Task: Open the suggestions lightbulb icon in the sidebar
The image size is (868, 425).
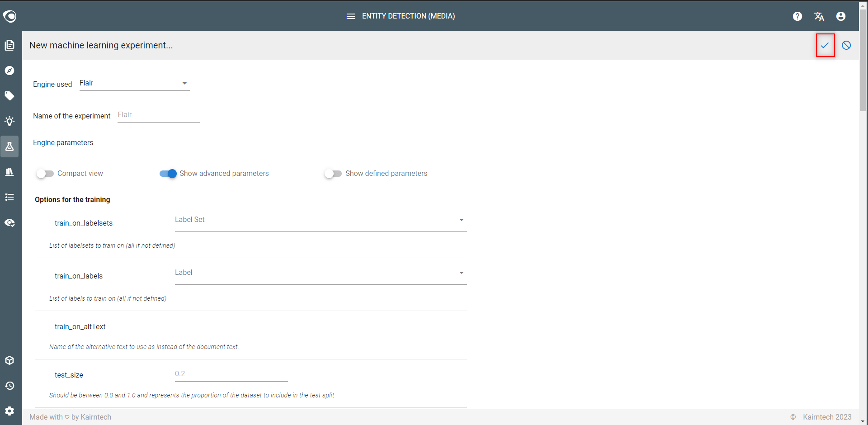Action: pyautogui.click(x=9, y=121)
